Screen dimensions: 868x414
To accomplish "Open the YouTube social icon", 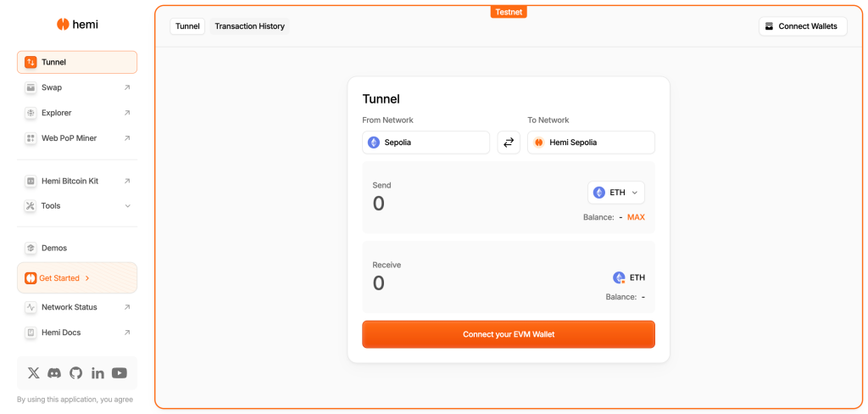I will pyautogui.click(x=120, y=372).
